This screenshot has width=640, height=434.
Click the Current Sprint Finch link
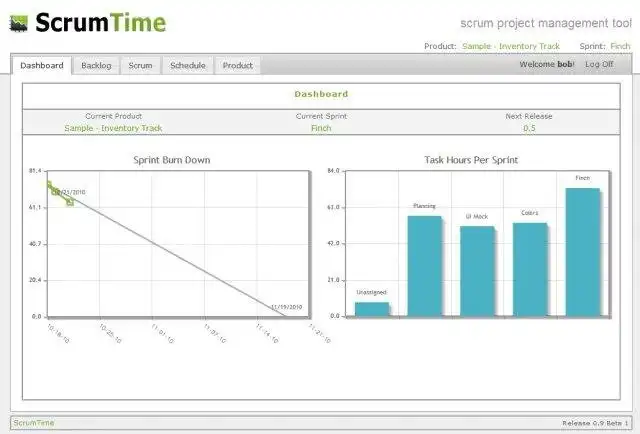[x=321, y=128]
